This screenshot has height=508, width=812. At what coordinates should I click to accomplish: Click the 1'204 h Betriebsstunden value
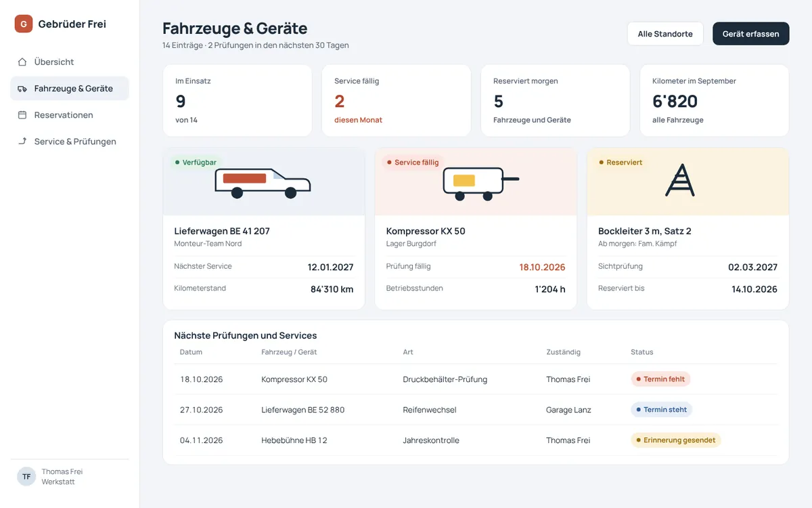[x=550, y=289]
